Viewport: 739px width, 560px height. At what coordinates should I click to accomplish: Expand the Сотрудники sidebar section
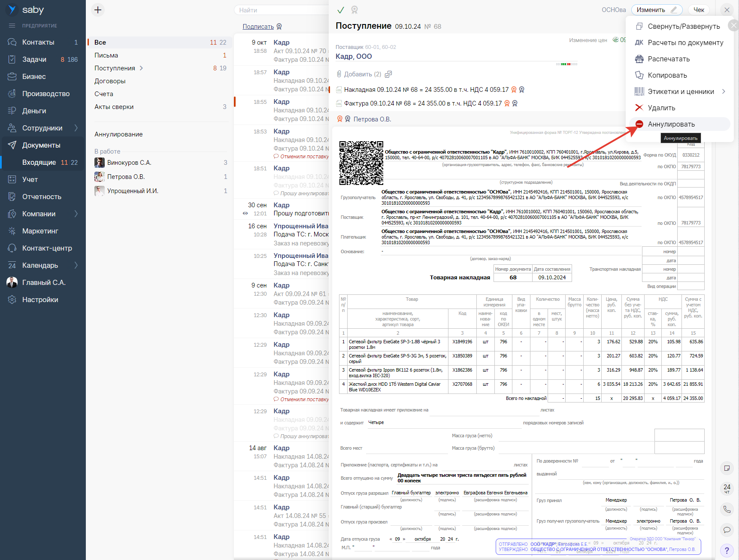(x=76, y=128)
